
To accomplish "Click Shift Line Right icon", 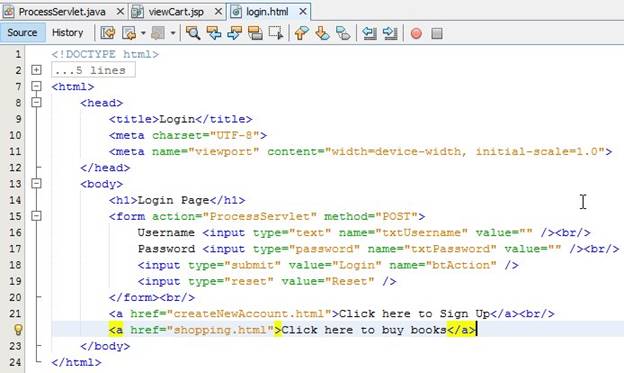I will 390,33.
